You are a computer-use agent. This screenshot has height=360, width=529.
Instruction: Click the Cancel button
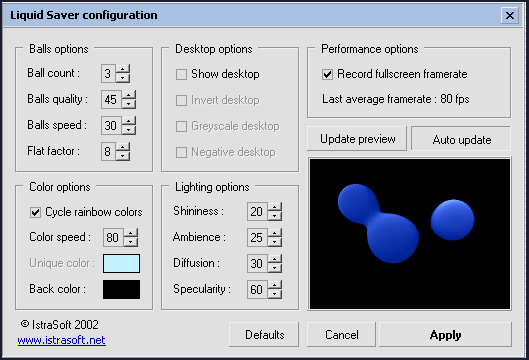pos(341,335)
